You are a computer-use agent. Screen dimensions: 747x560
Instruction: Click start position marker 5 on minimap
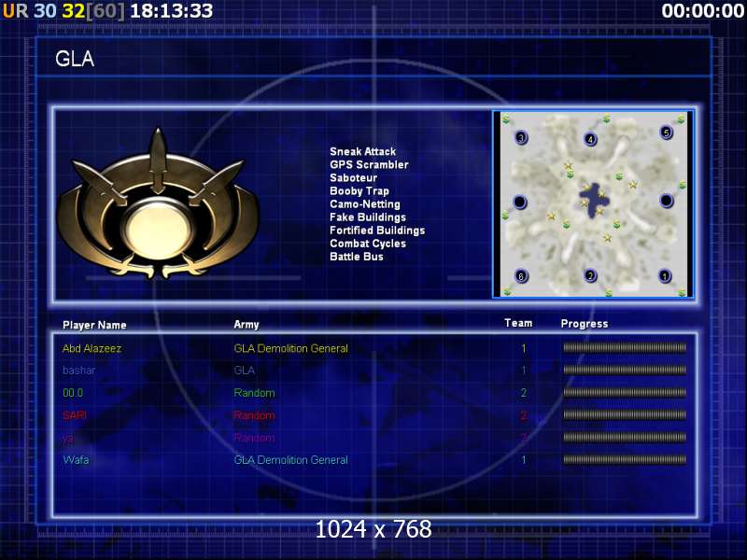pyautogui.click(x=667, y=133)
